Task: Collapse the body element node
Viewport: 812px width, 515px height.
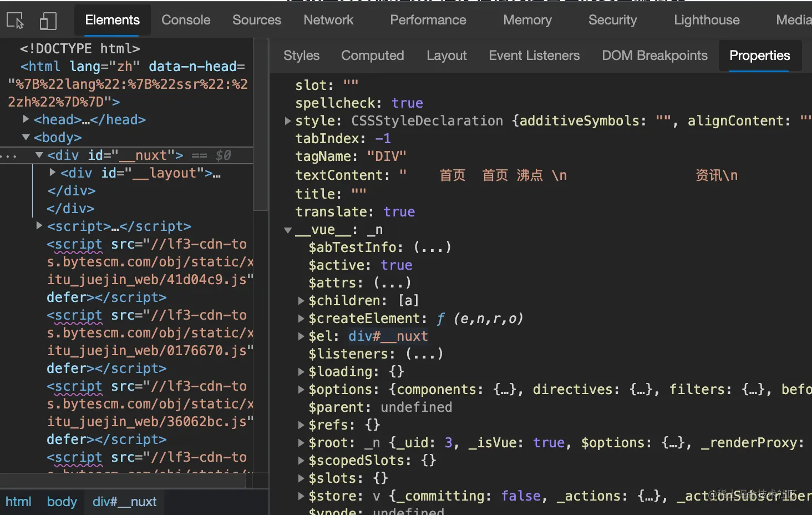Action: click(26, 137)
